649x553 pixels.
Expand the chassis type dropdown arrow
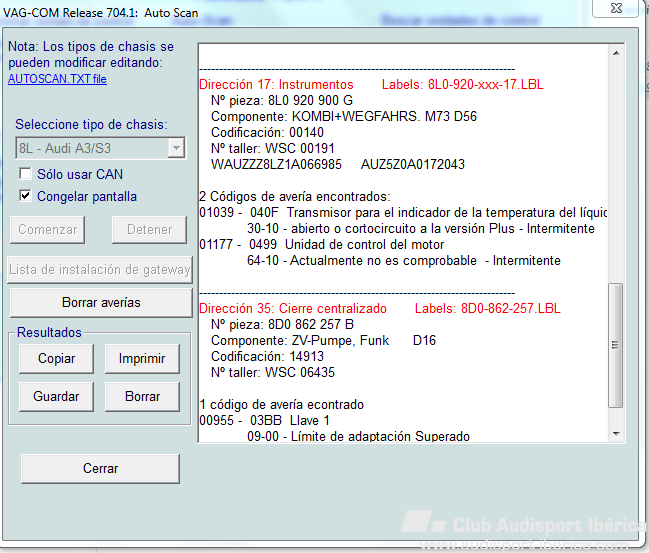pyautogui.click(x=176, y=148)
